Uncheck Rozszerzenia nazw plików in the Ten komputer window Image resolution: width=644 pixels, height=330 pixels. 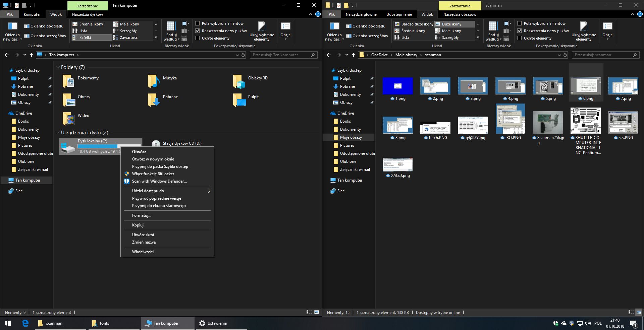click(x=198, y=31)
